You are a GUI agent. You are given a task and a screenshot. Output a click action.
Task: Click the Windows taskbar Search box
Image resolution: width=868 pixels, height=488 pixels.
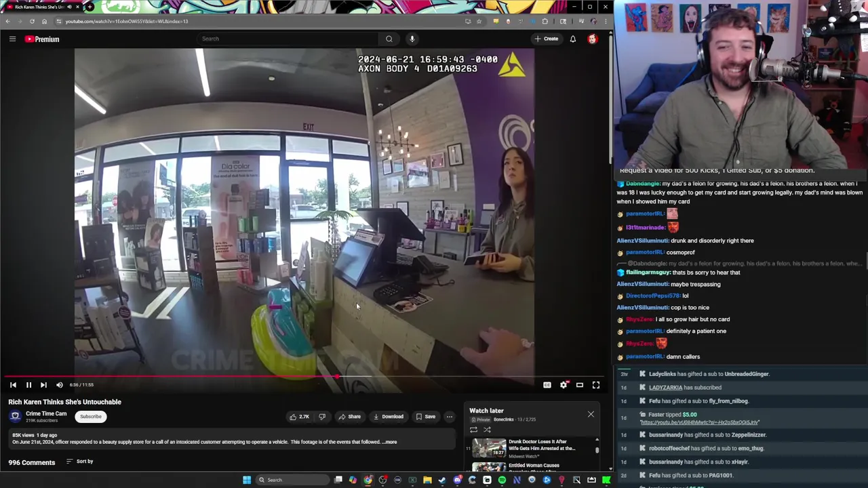tap(292, 480)
